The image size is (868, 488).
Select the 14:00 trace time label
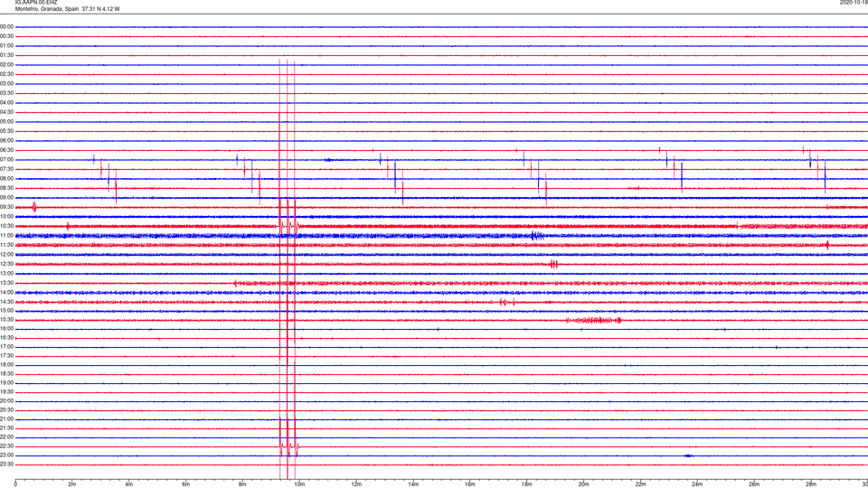pyautogui.click(x=6, y=292)
